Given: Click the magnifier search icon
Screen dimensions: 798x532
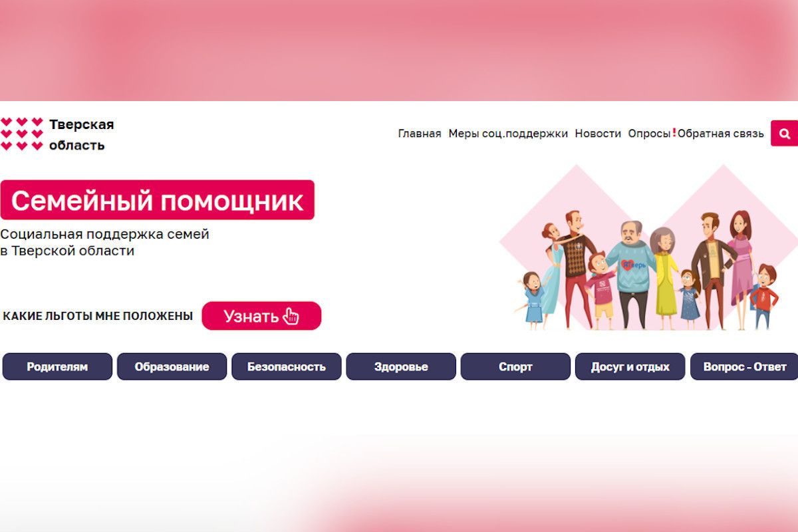Looking at the screenshot, I should click(784, 134).
